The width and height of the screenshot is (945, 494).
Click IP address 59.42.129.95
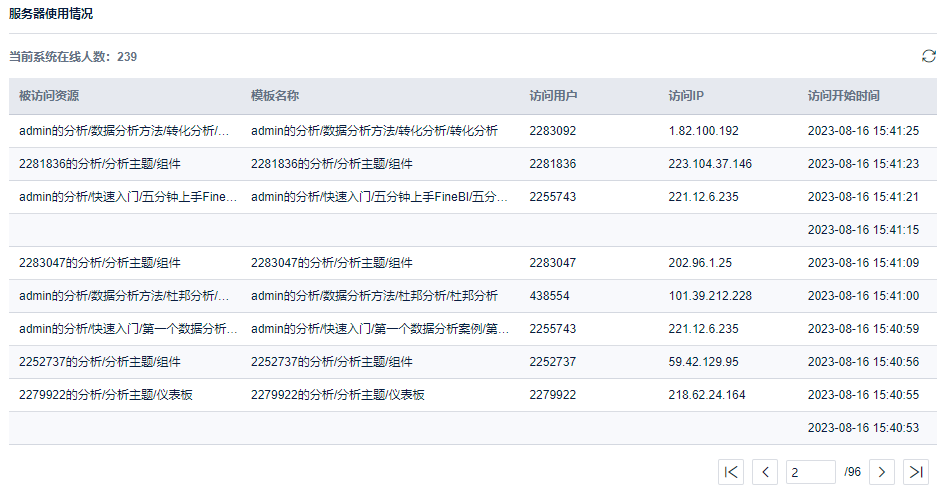point(703,362)
